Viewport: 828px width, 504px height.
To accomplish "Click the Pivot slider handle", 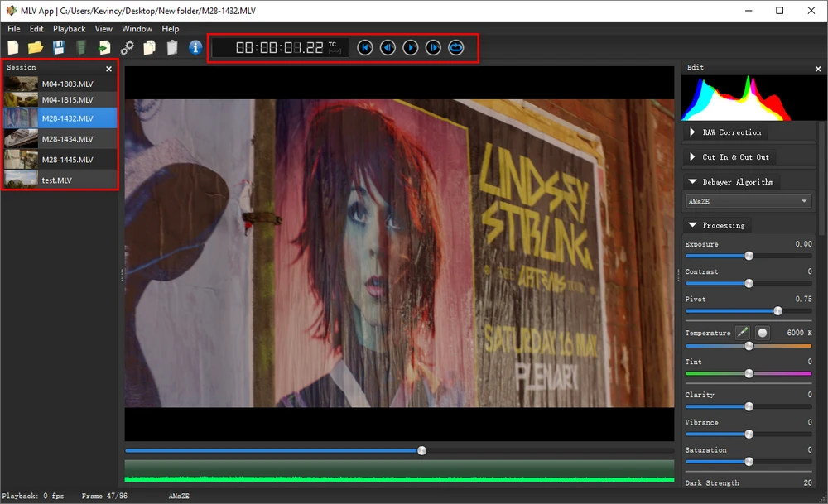I will pos(777,311).
